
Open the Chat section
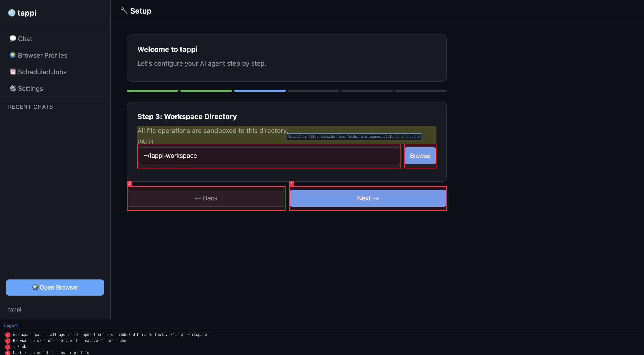click(x=25, y=39)
